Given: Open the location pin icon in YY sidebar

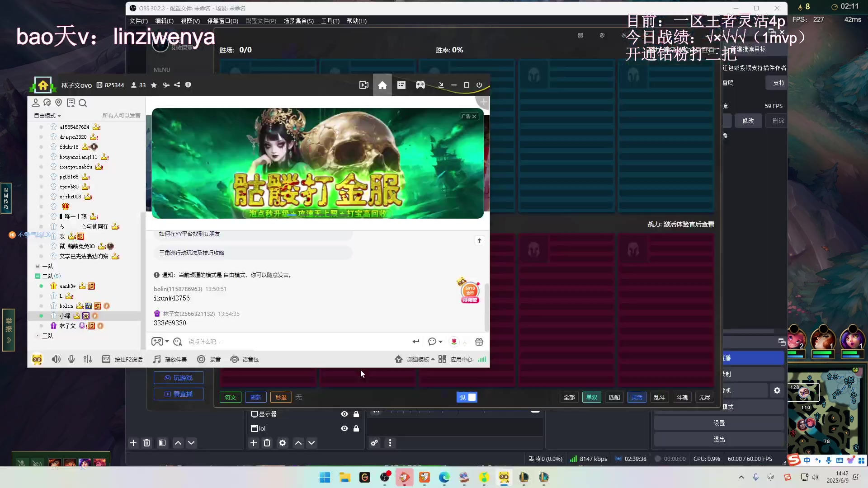Looking at the screenshot, I should pyautogui.click(x=58, y=103).
